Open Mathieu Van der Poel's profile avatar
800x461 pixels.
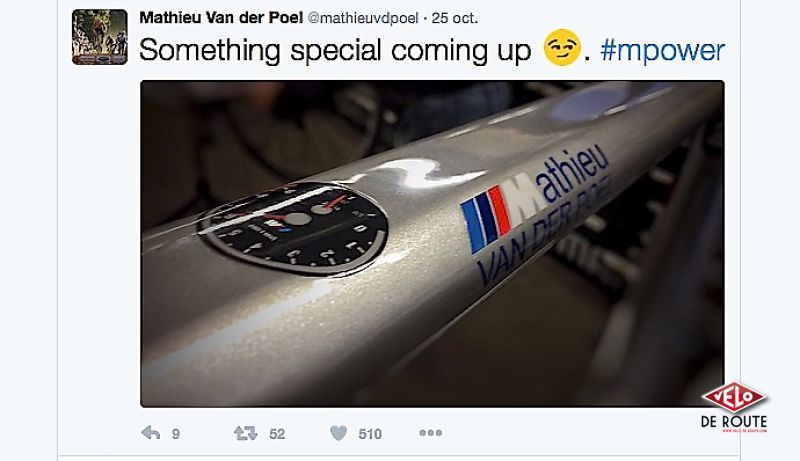coord(100,37)
